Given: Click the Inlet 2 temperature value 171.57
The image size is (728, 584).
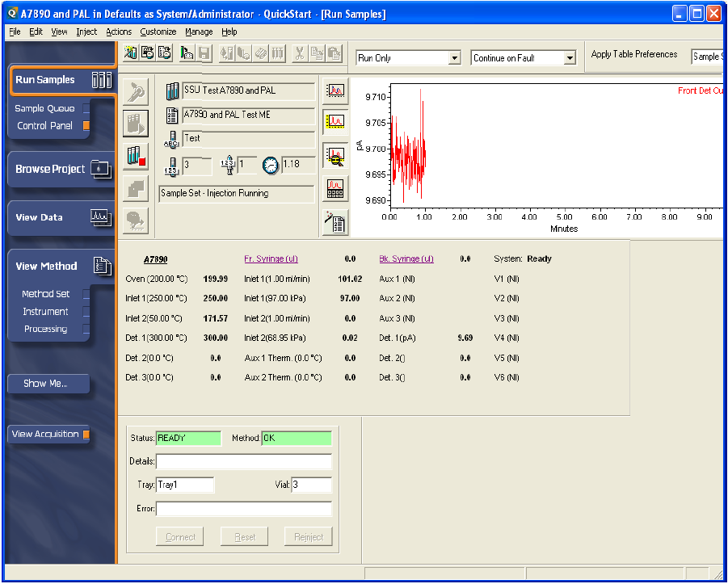Looking at the screenshot, I should pyautogui.click(x=216, y=318).
